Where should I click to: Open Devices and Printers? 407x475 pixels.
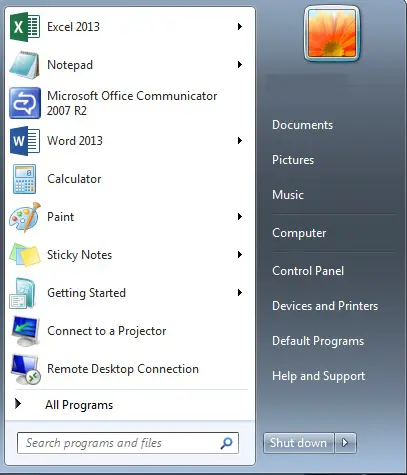point(325,306)
